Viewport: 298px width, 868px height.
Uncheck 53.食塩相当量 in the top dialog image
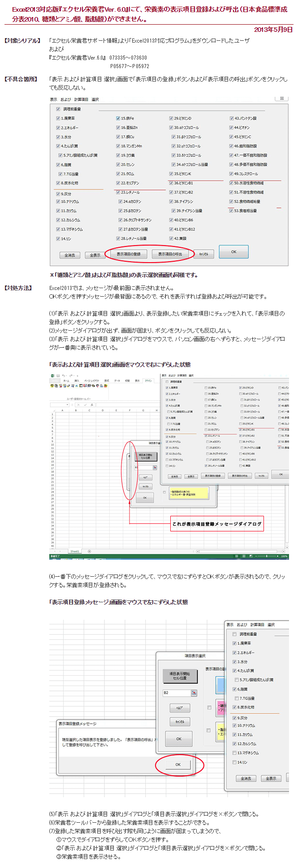[231, 211]
